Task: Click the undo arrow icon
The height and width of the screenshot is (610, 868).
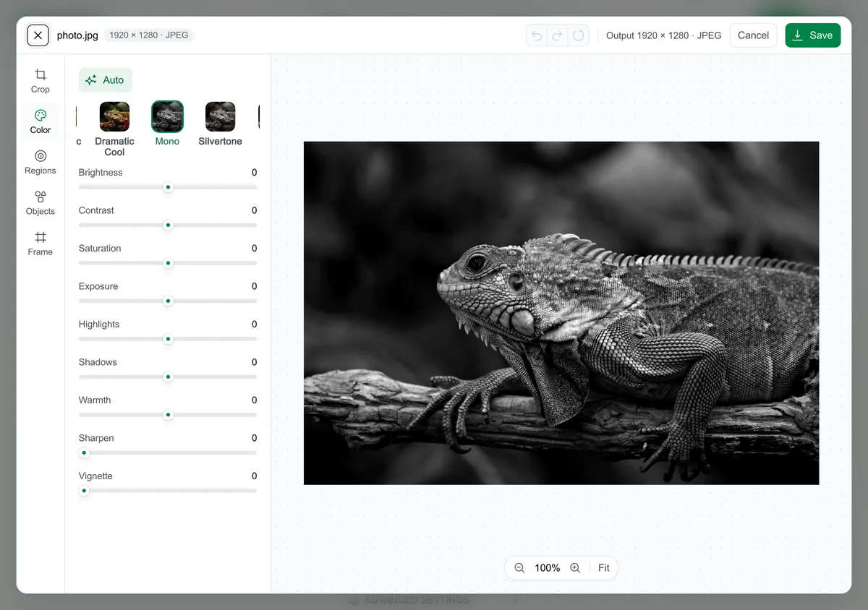Action: click(x=536, y=35)
